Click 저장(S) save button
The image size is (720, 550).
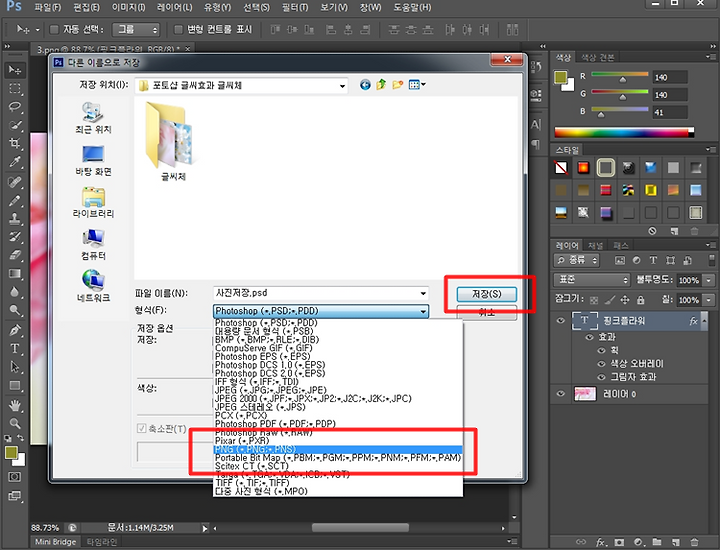[x=487, y=294]
